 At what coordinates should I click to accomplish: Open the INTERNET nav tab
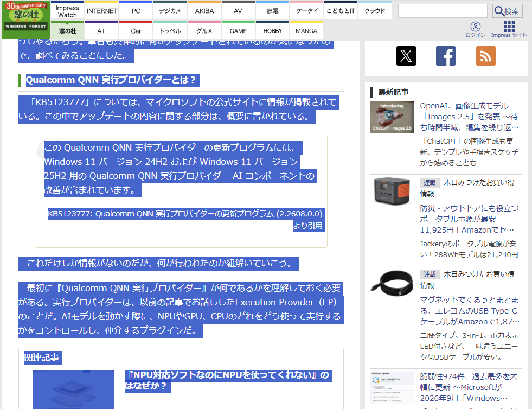coord(102,11)
